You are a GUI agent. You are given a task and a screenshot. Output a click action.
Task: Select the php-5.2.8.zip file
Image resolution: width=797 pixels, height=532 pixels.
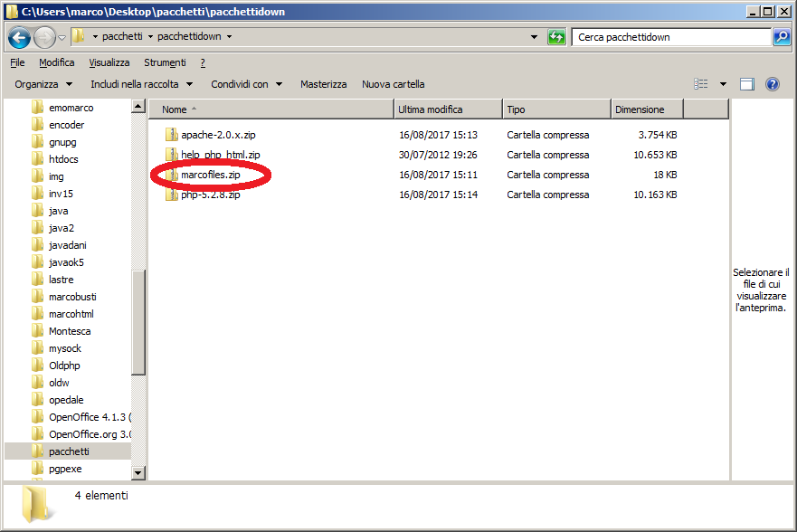(210, 195)
